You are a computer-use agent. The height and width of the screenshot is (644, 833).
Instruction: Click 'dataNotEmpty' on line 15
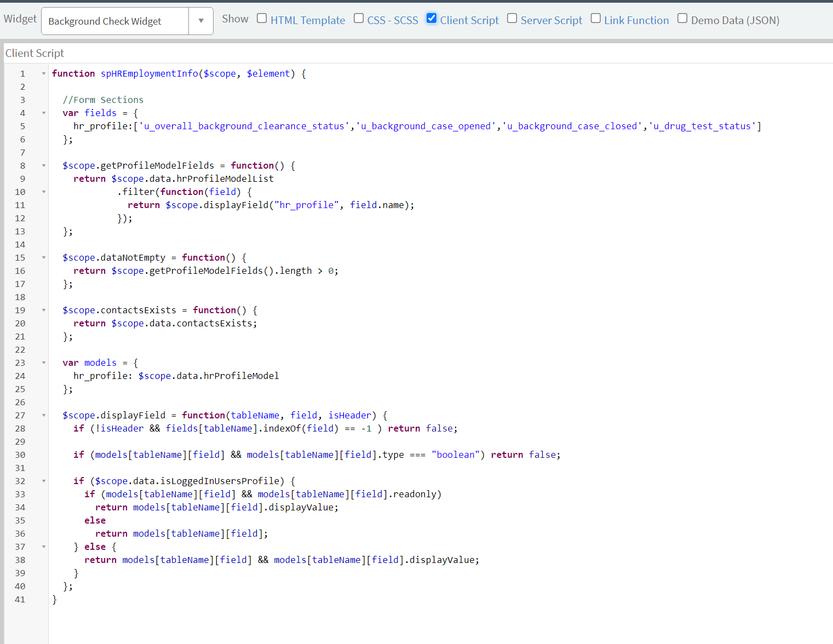click(x=133, y=258)
